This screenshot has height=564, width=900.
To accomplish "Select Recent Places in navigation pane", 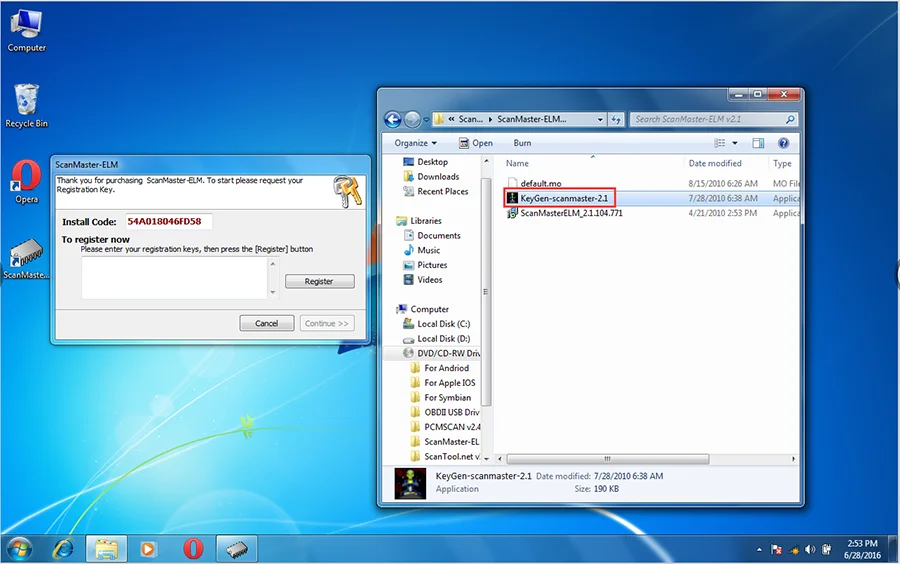I will 442,192.
